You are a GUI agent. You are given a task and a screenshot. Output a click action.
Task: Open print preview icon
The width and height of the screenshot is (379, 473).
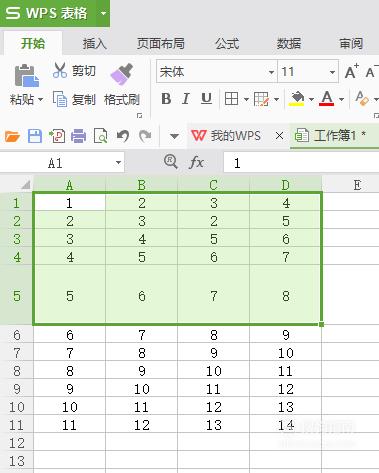click(x=100, y=136)
